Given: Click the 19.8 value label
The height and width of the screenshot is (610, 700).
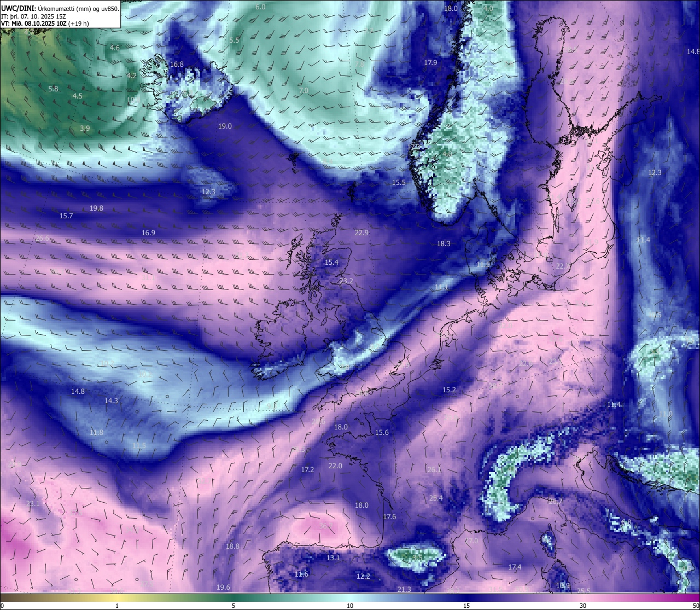Looking at the screenshot, I should (96, 208).
